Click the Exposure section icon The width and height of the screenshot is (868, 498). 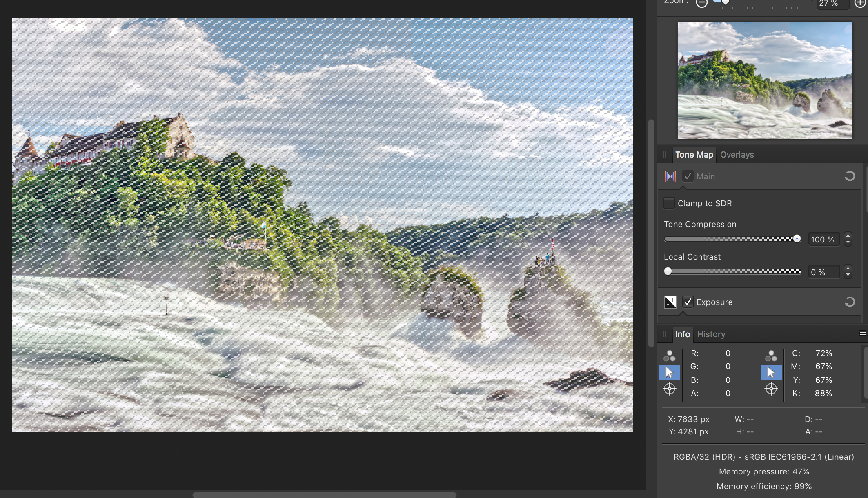tap(670, 302)
